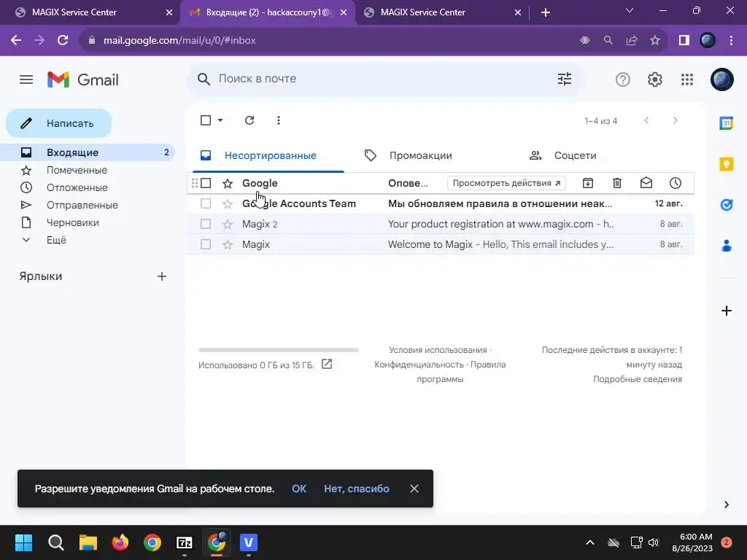747x560 pixels.
Task: Dismiss the notification banner with X
Action: [414, 489]
